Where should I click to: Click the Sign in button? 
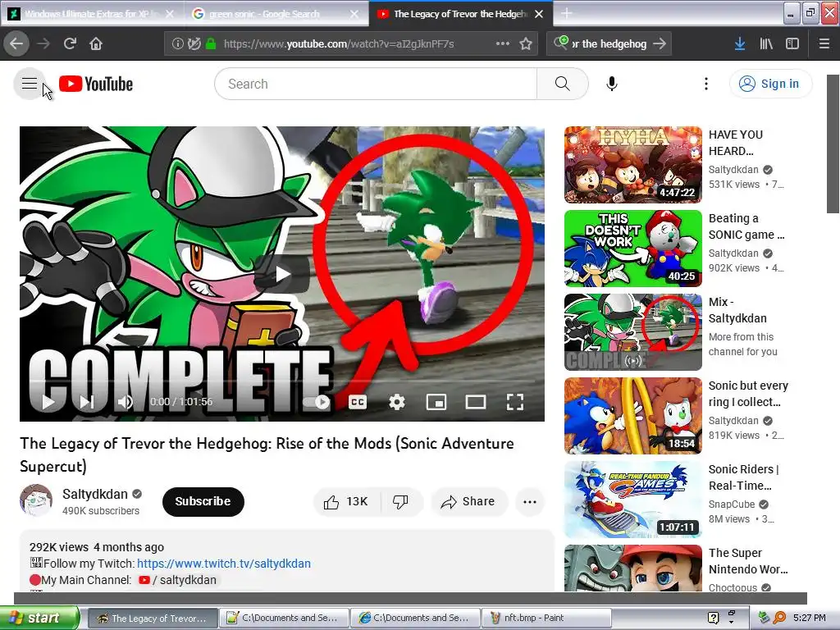770,84
